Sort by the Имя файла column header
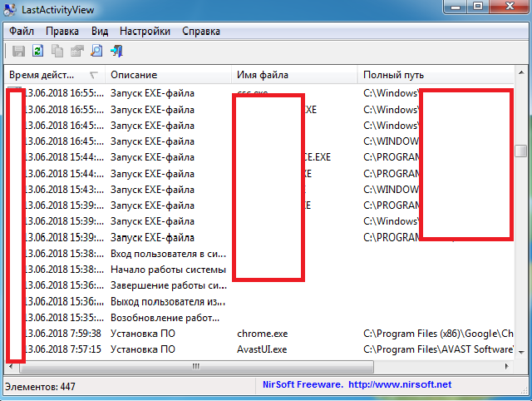532x401 pixels. tap(291, 75)
